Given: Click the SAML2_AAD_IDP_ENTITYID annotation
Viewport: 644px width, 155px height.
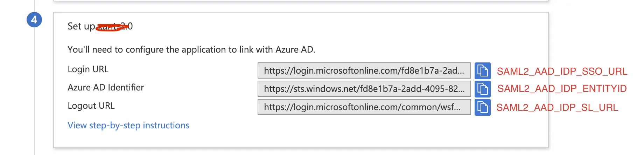Looking at the screenshot, I should pos(562,89).
